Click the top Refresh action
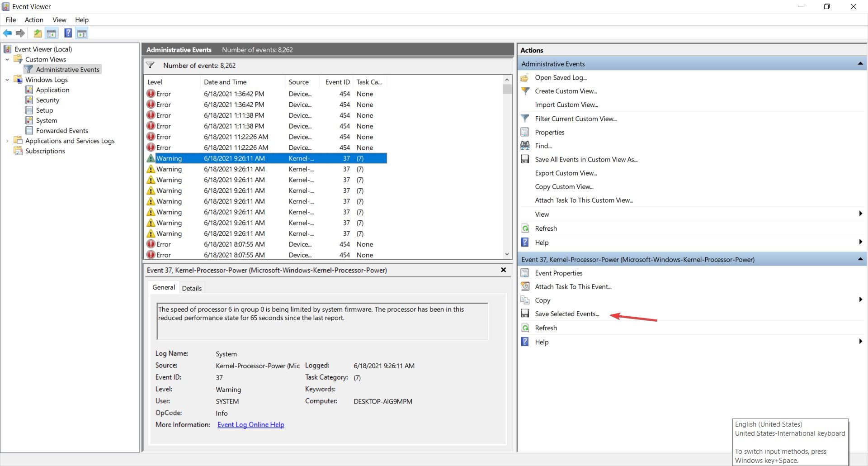The width and height of the screenshot is (868, 466). click(546, 228)
